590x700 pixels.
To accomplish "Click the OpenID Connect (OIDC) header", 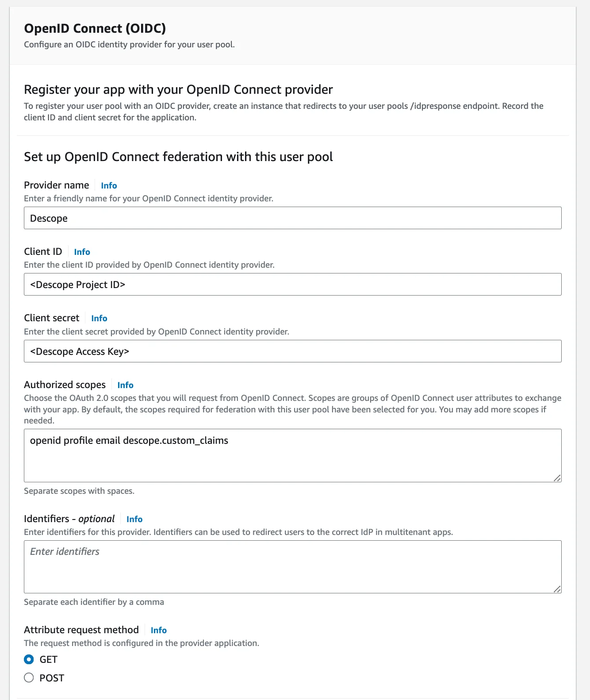I will [95, 28].
